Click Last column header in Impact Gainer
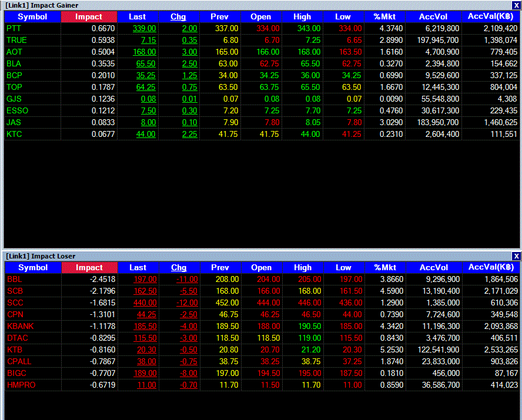 tap(138, 17)
